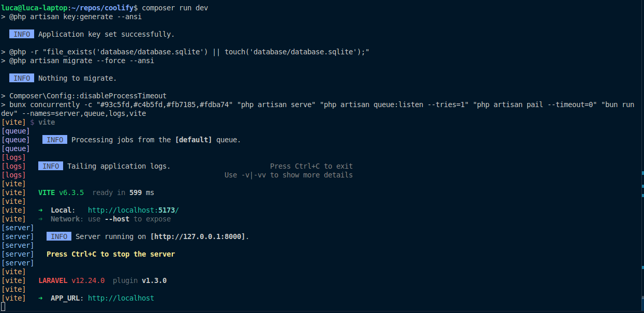
Task: Click the green arrow before 'APP_URL'
Action: [40, 298]
